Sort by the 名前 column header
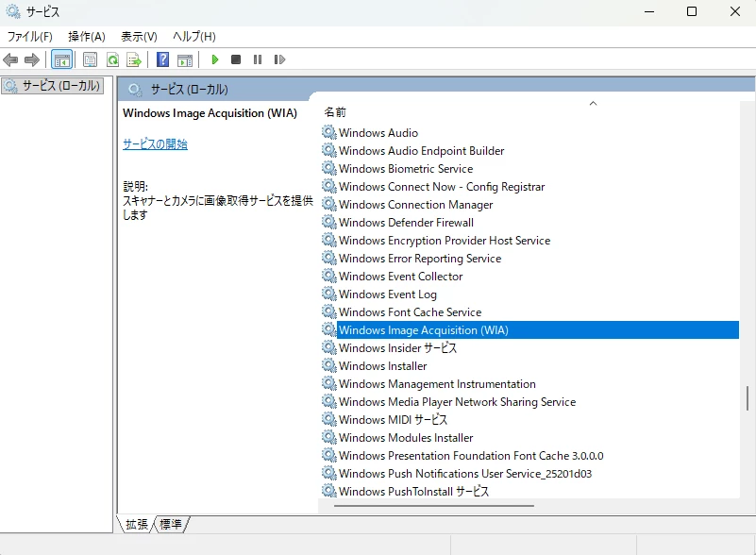 (x=335, y=112)
